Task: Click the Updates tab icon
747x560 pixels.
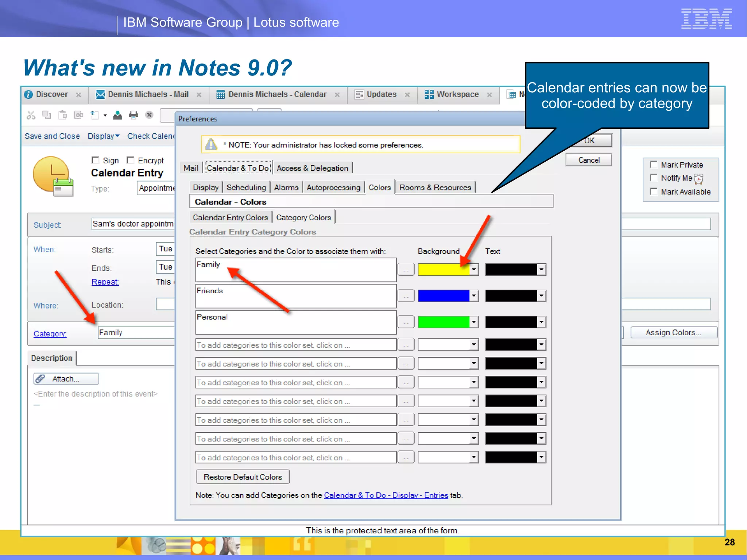Action: pos(359,94)
